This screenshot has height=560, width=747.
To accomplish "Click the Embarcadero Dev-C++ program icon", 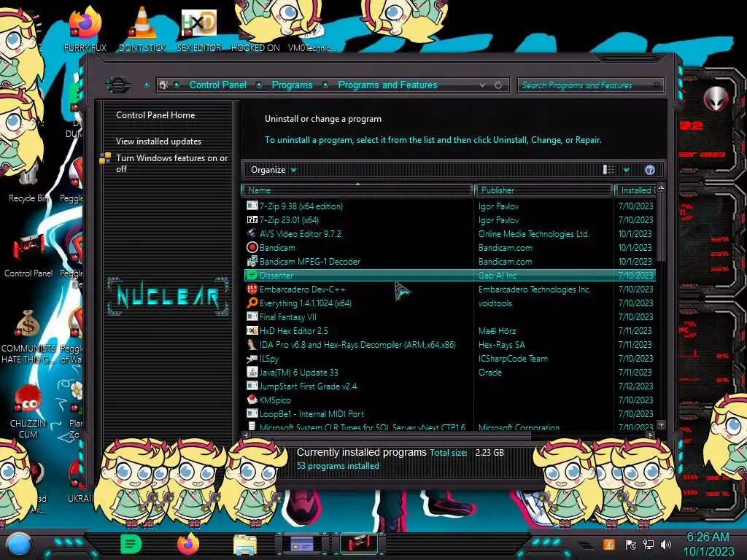I will [252, 289].
